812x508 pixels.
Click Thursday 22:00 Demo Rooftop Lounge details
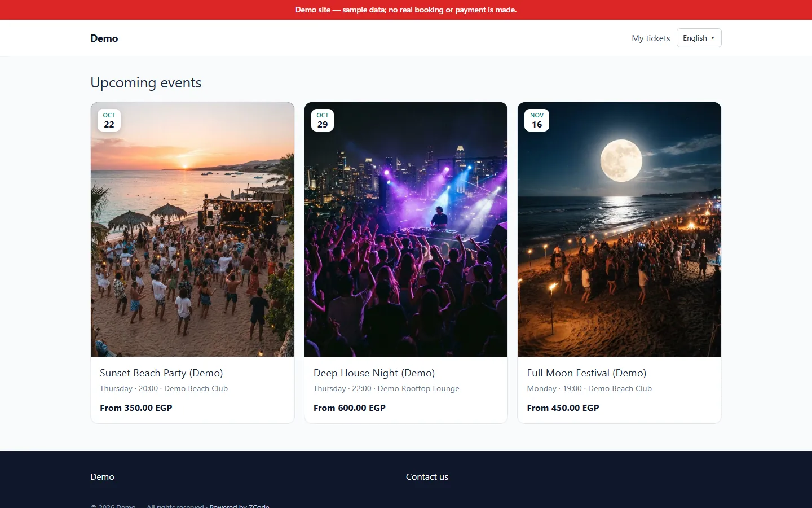[386, 388]
